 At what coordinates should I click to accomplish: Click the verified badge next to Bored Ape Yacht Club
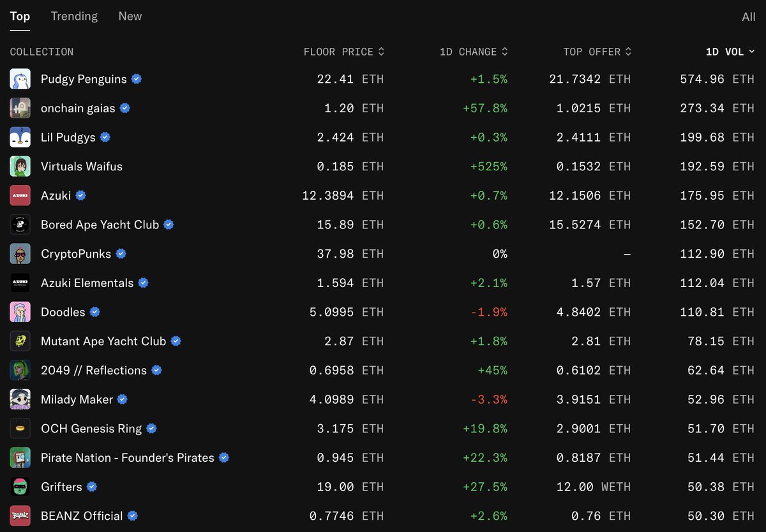(169, 225)
